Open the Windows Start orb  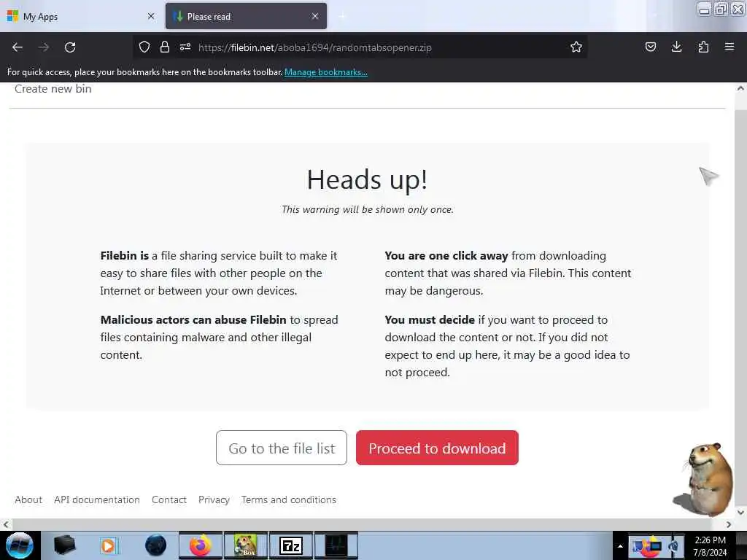point(20,545)
